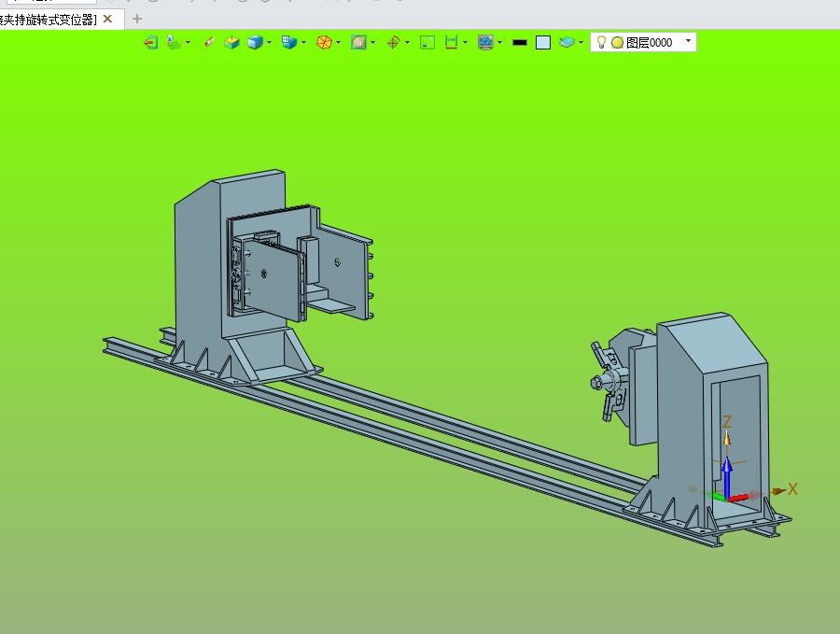Open the view orientation dropdown arrow
The image size is (840, 634).
tap(303, 42)
